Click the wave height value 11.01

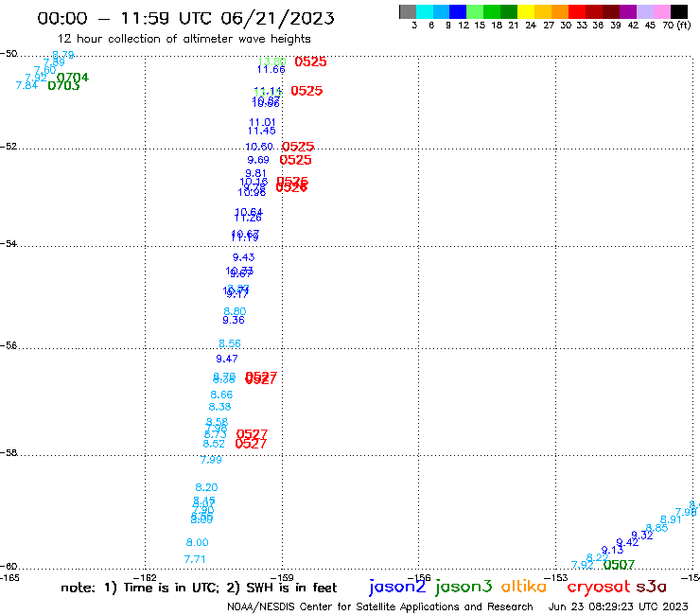tap(262, 122)
